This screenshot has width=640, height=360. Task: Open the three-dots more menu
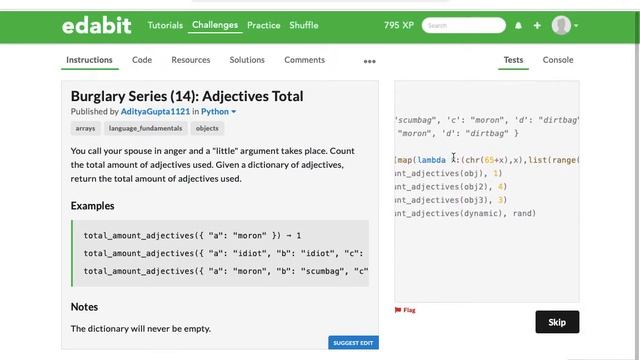369,61
